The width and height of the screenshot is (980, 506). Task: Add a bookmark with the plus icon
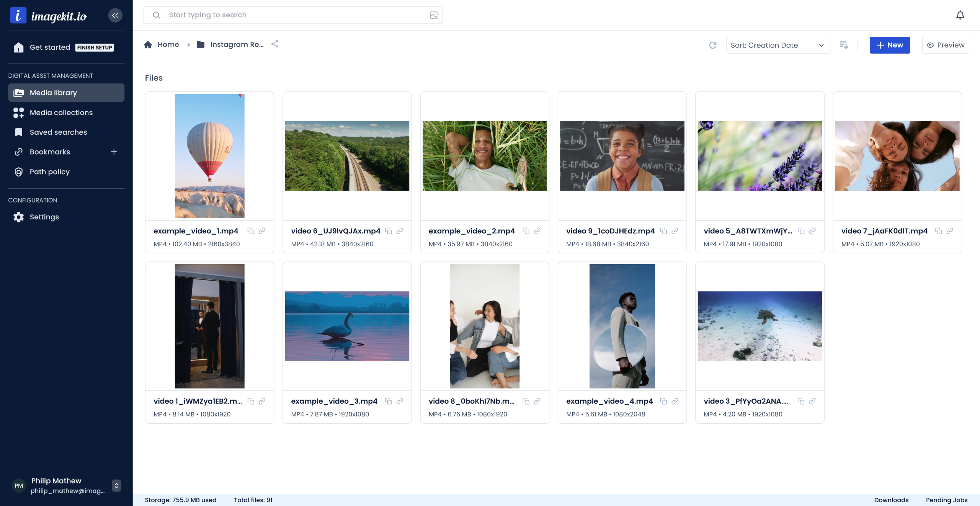tap(114, 152)
